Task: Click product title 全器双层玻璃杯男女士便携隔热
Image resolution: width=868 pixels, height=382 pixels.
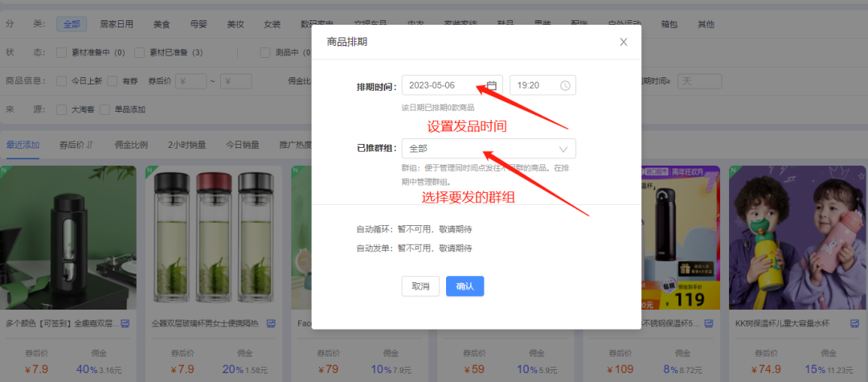Action: click(x=206, y=323)
